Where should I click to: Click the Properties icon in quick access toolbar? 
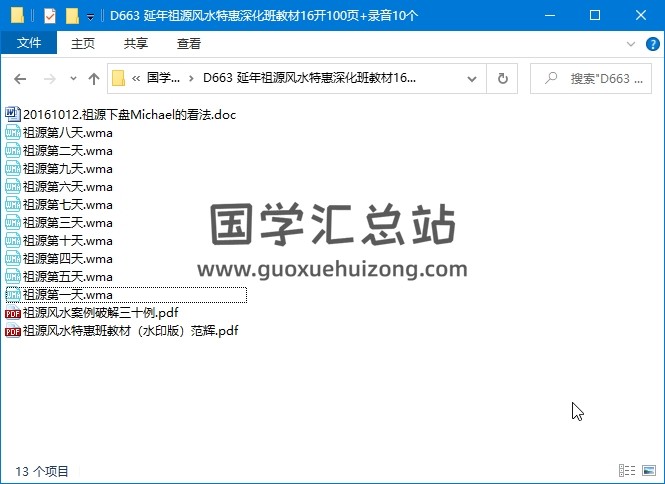click(x=50, y=16)
